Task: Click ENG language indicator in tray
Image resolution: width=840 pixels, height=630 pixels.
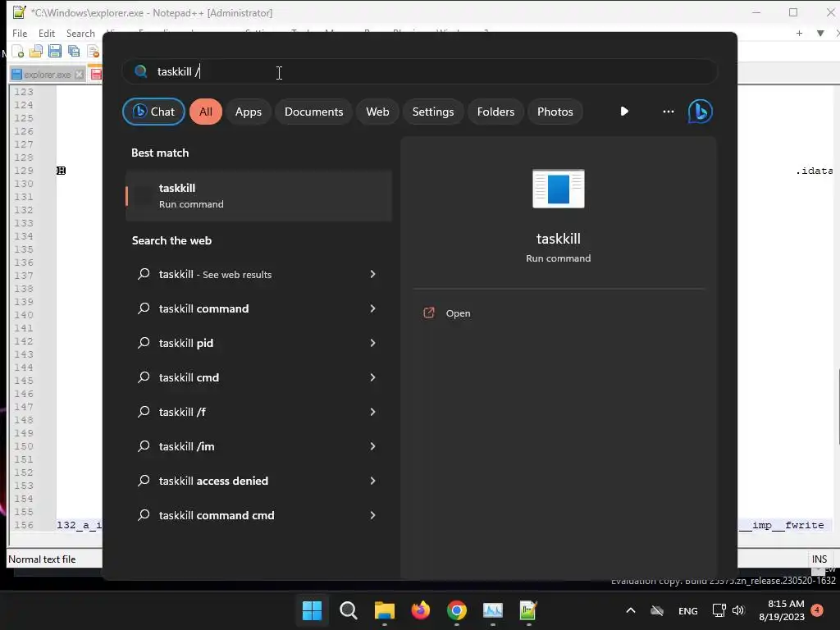Action: (x=688, y=610)
